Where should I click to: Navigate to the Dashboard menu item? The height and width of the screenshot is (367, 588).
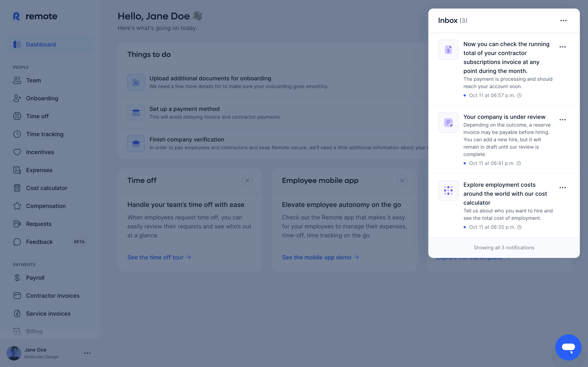[41, 44]
